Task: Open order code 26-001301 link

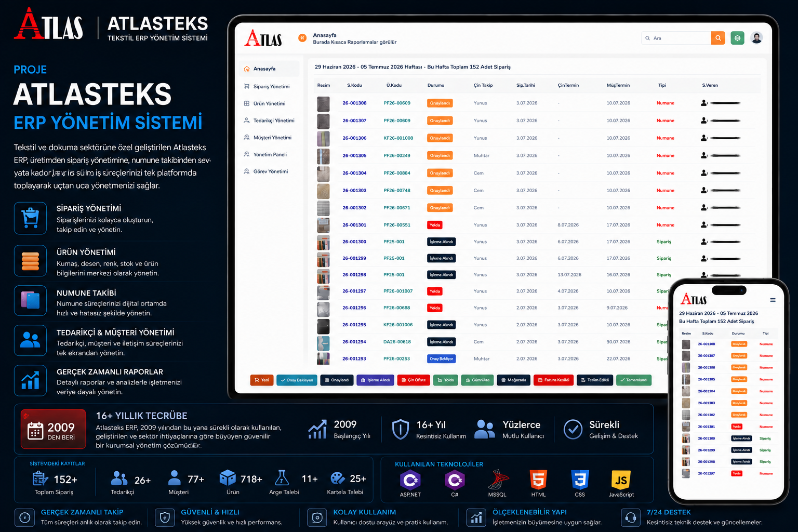Action: pos(354,225)
